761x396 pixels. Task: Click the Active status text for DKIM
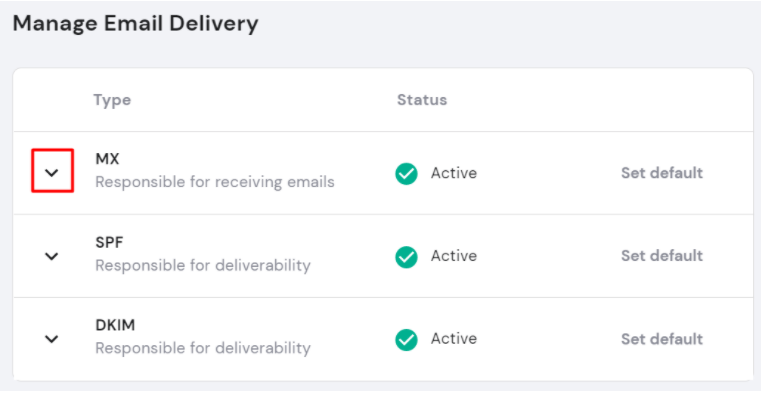(454, 338)
